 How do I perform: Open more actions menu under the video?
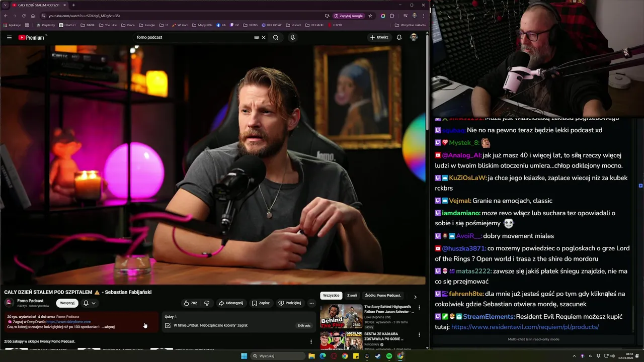[x=311, y=303]
